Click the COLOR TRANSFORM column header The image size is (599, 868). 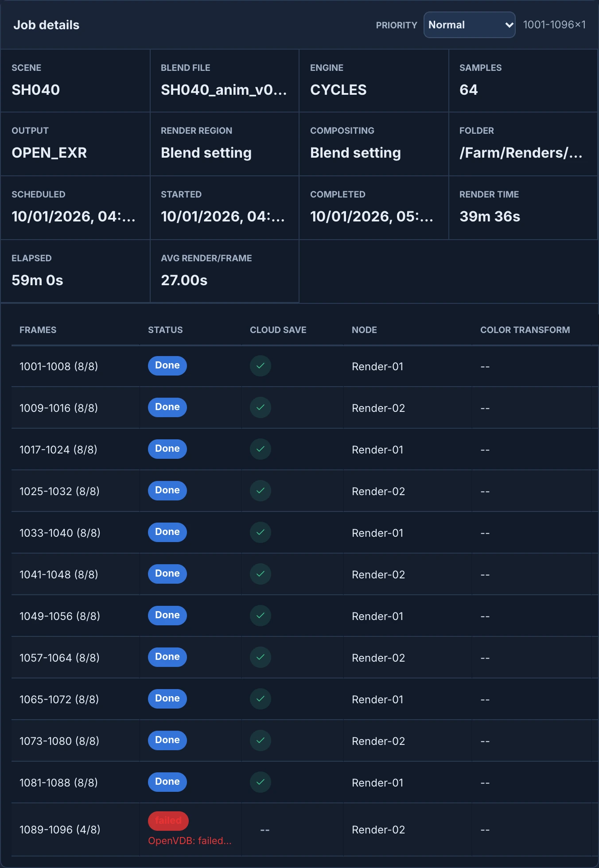tap(525, 330)
